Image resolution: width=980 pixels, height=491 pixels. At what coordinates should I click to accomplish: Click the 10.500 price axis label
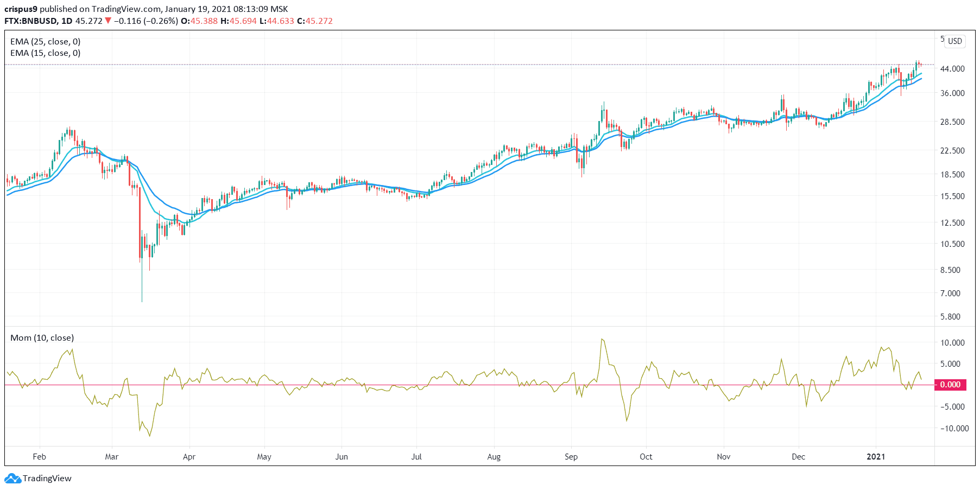[953, 244]
